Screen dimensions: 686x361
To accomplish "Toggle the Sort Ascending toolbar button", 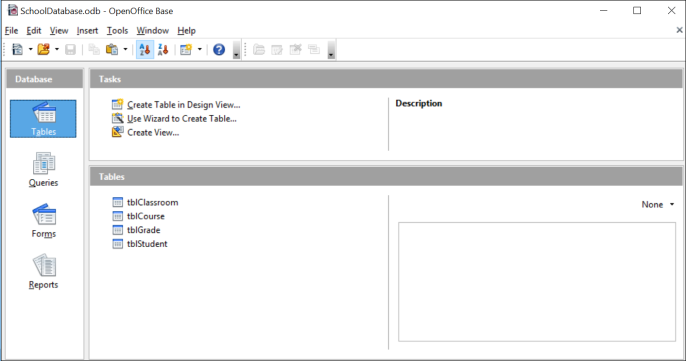I will [144, 49].
